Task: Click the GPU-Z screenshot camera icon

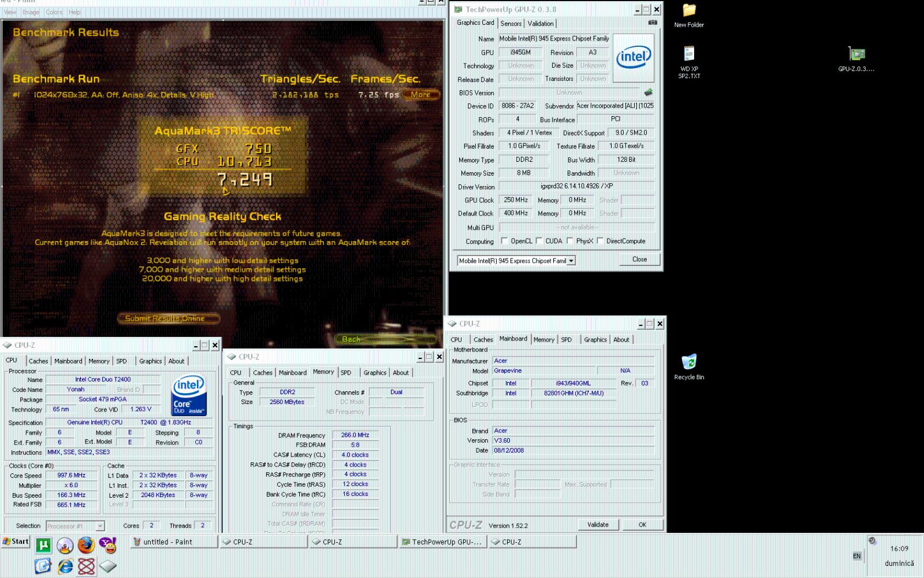Action: [653, 23]
